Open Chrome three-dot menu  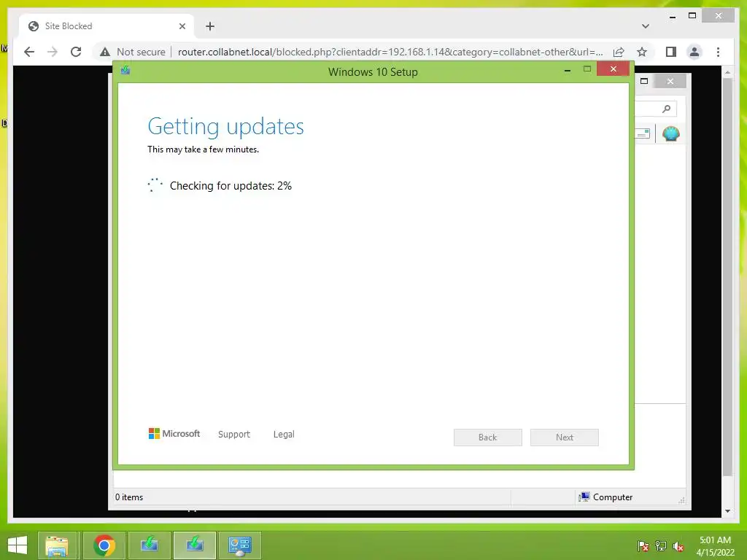pos(718,52)
